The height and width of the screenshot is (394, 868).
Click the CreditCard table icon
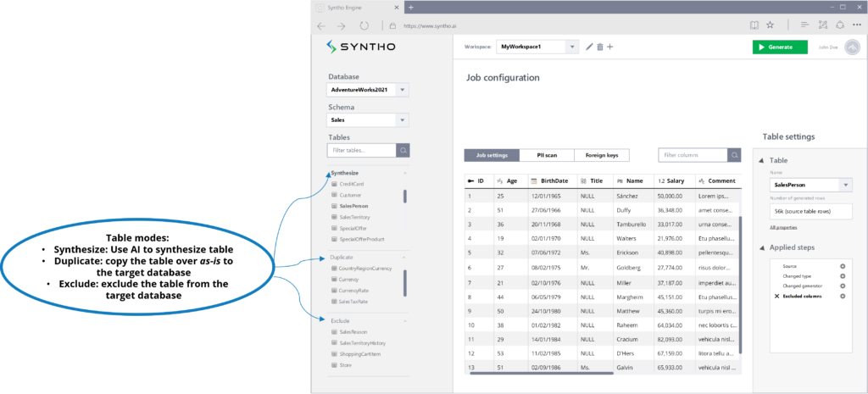(x=334, y=184)
